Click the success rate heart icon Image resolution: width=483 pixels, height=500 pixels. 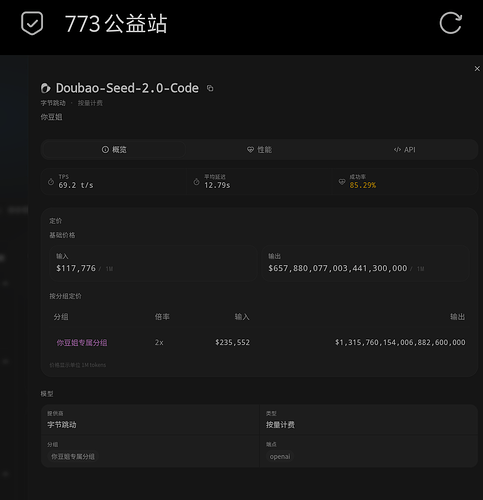pyautogui.click(x=342, y=182)
